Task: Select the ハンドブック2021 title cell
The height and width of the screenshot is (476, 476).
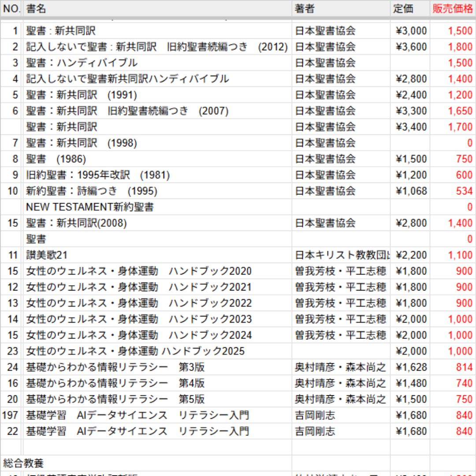Action: (x=157, y=287)
